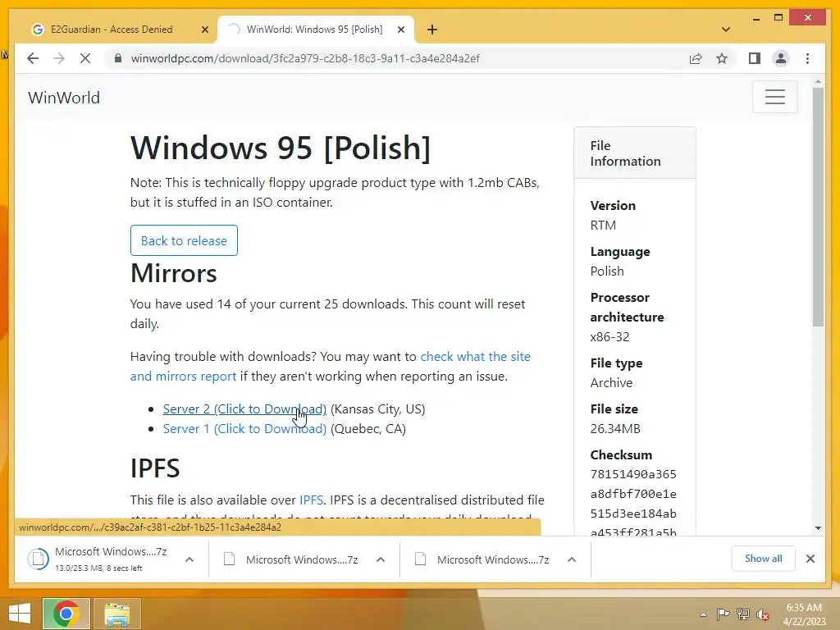Click the address bar URL
The width and height of the screenshot is (840, 630).
click(x=305, y=58)
